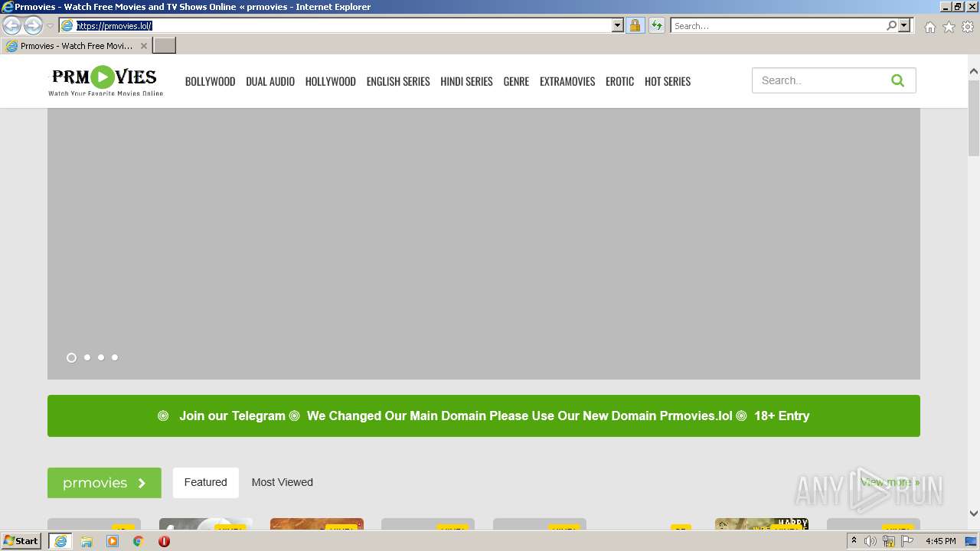
Task: Open the Dual Audio menu
Action: click(270, 81)
